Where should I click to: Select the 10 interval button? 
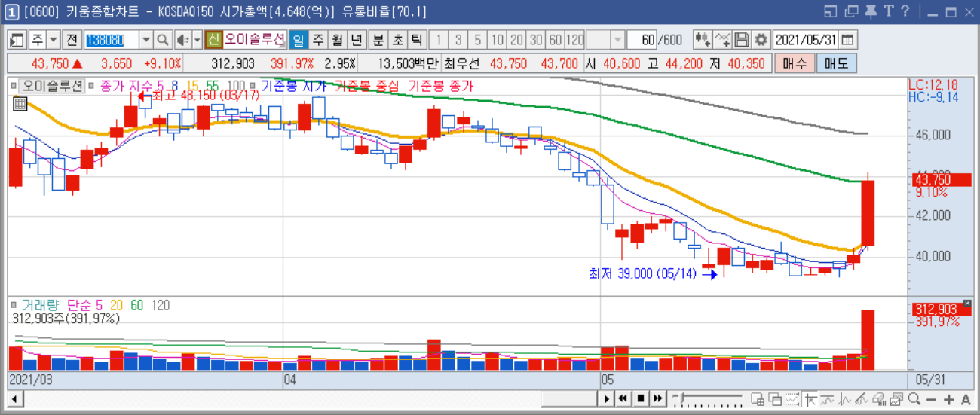pyautogui.click(x=498, y=40)
